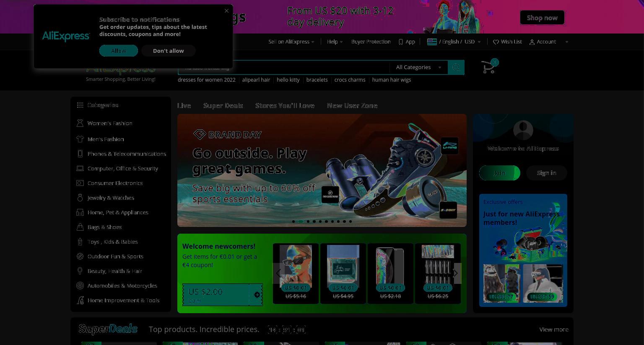Close the notification subscription popup
The height and width of the screenshot is (345, 644).
click(x=226, y=11)
